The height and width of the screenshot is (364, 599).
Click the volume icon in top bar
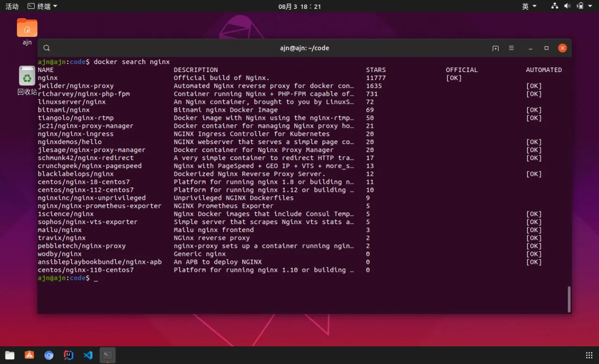point(567,6)
